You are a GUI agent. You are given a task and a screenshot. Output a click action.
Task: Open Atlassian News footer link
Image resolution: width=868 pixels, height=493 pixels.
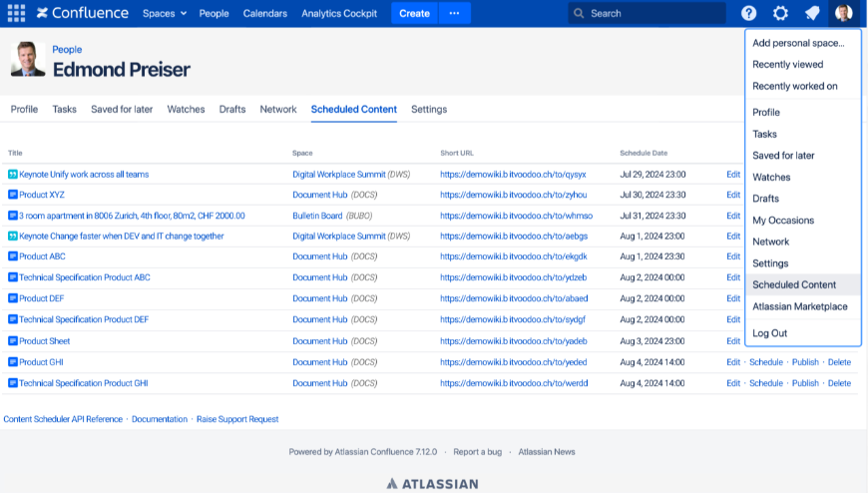point(547,452)
